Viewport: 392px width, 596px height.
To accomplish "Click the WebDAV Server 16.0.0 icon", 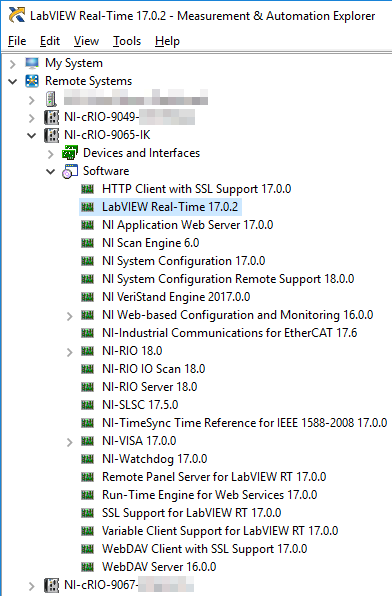I will pyautogui.click(x=88, y=567).
